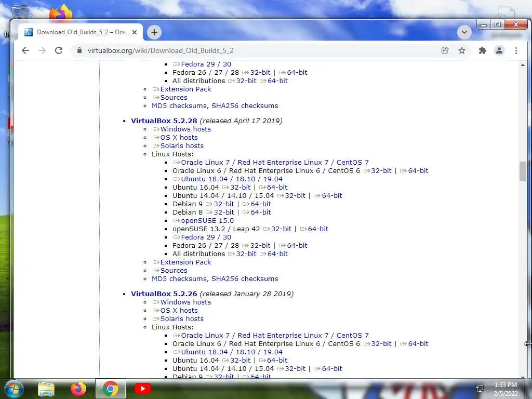Click the forward navigation arrow
The width and height of the screenshot is (532, 399).
click(42, 50)
